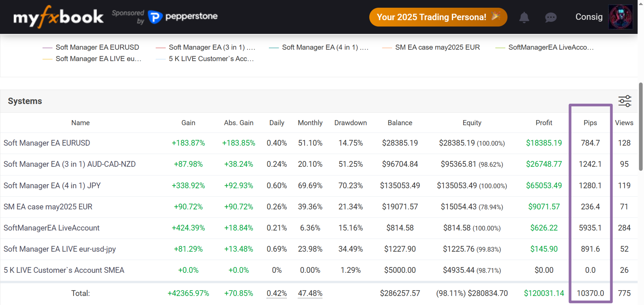
Task: Click the underlined total Monthly 47.48% value
Action: (310, 293)
